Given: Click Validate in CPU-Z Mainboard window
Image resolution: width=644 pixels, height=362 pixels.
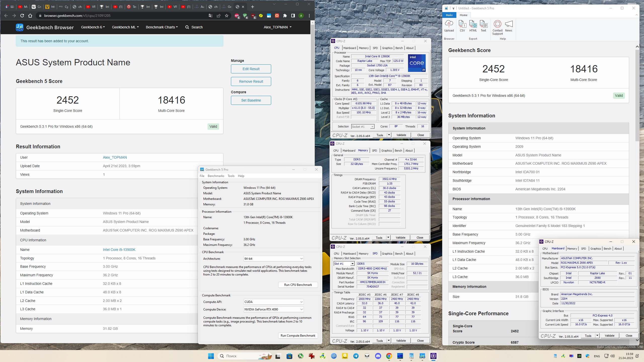Looking at the screenshot, I should (610, 336).
